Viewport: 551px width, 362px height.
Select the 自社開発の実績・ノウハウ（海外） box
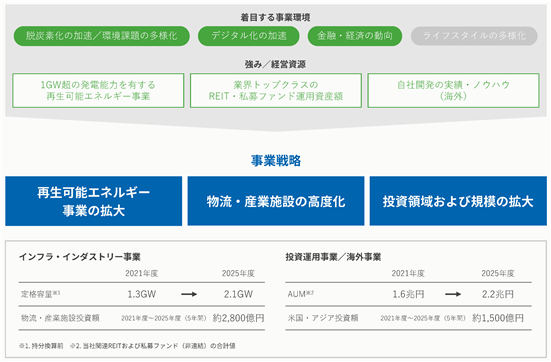(453, 90)
